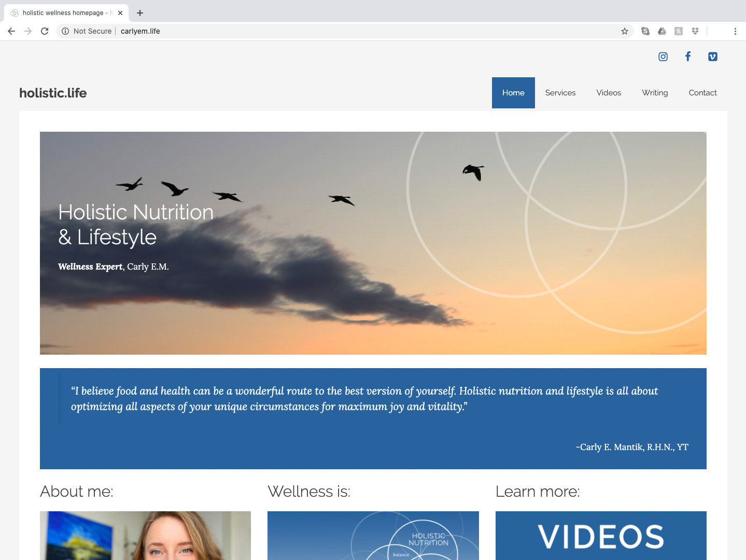Image resolution: width=746 pixels, height=560 pixels.
Task: Click the "Wellness Expert, Carly E.M." text
Action: tap(114, 267)
